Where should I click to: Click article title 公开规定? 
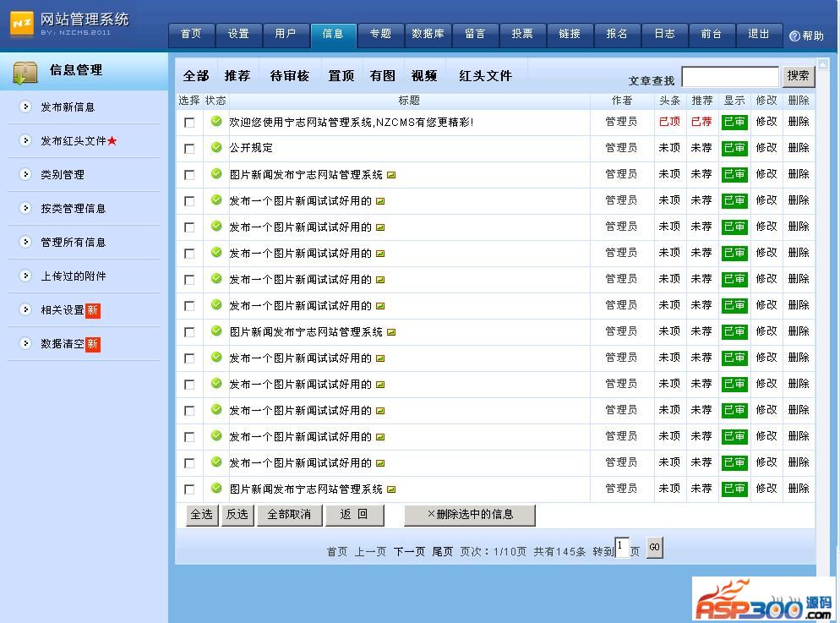251,148
